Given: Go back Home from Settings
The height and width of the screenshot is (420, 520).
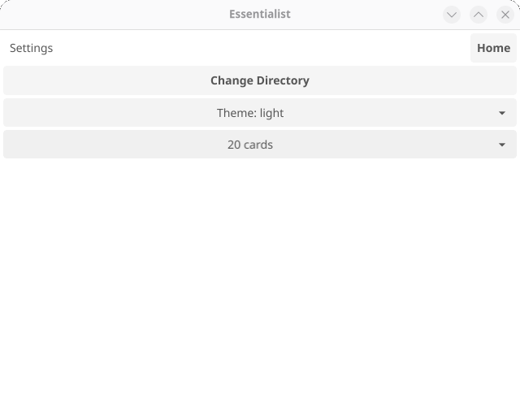Looking at the screenshot, I should point(493,48).
